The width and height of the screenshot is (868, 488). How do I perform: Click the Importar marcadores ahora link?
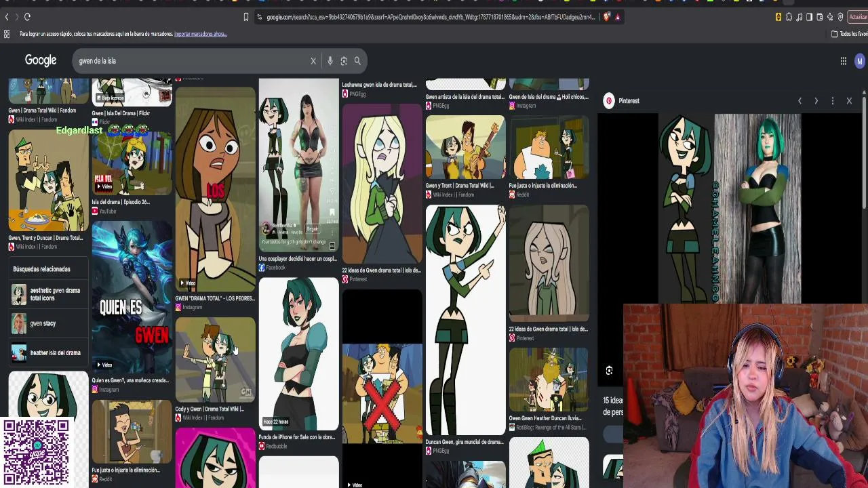200,34
